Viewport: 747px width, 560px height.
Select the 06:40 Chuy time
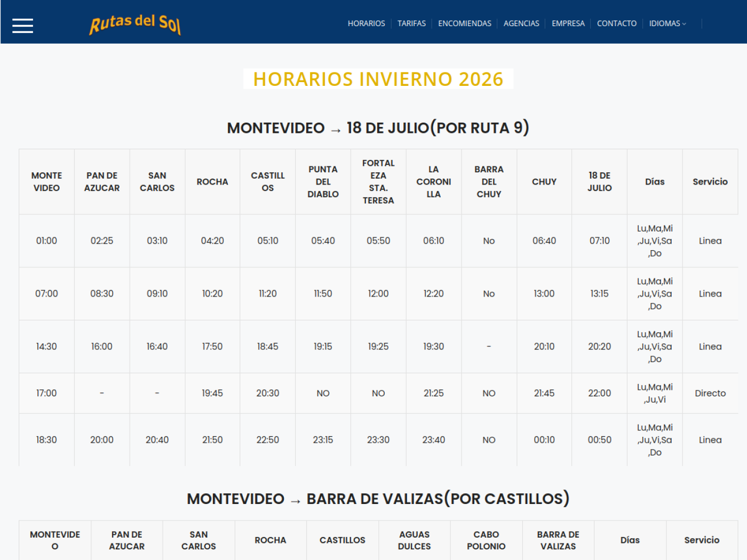[x=544, y=241]
